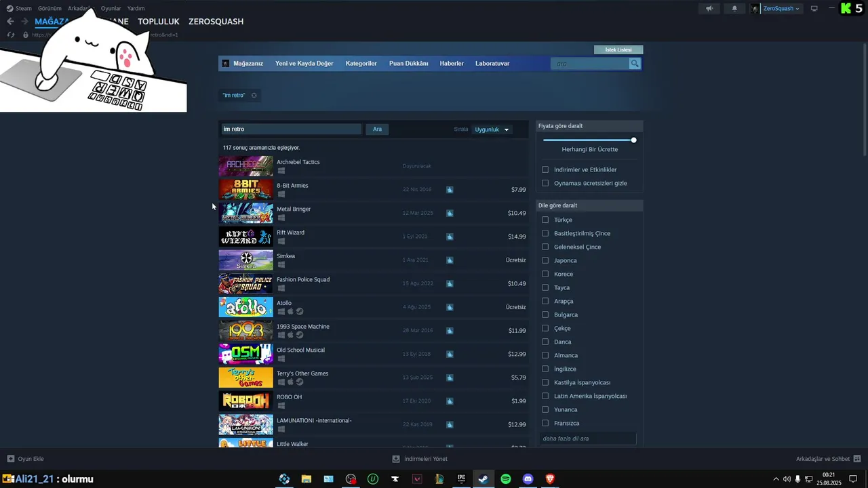Check Oynaması ücretsizleri gizle option
Image resolution: width=868 pixels, height=488 pixels.
tap(545, 183)
